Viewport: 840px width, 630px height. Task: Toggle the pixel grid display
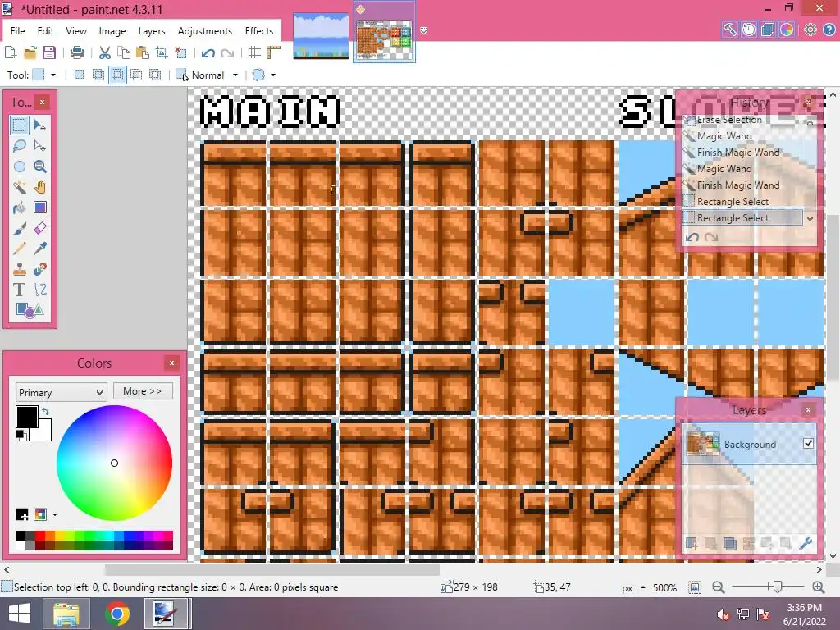tap(254, 52)
